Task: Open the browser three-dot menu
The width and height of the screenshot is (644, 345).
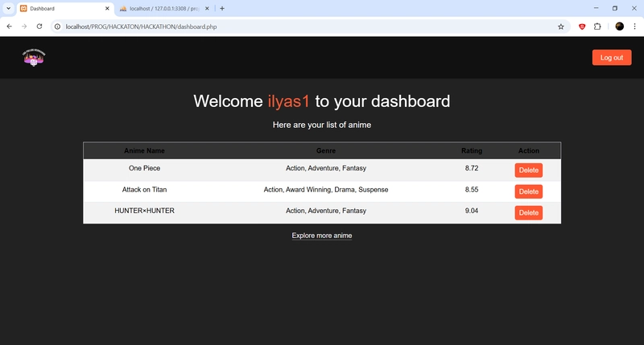Action: click(634, 27)
